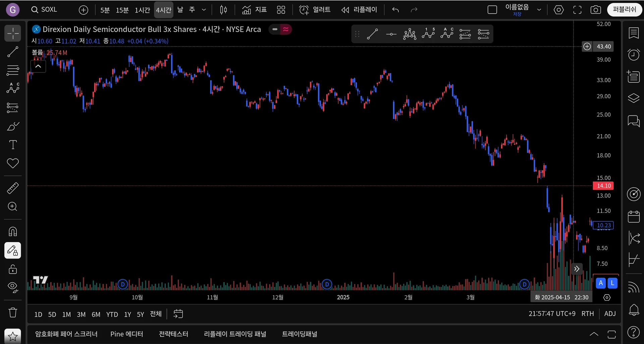The height and width of the screenshot is (344, 644).
Task: Collapse the indicator legend chevron
Action: [38, 66]
